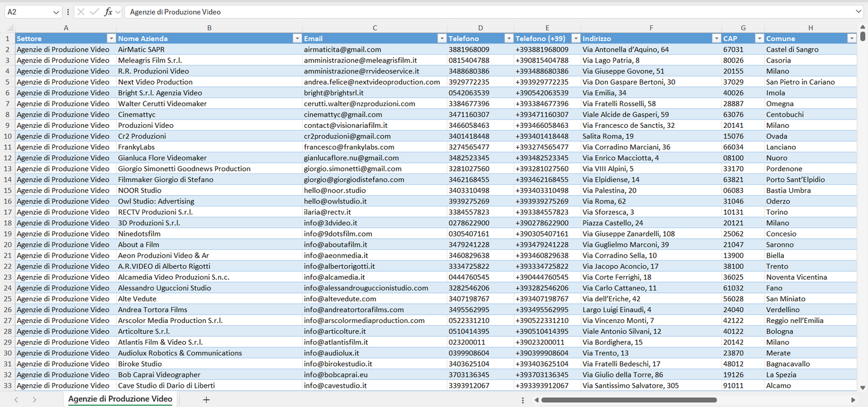Viewport: 868px width, 407px height.
Task: Click the vertical scroll down arrow
Action: point(863,388)
